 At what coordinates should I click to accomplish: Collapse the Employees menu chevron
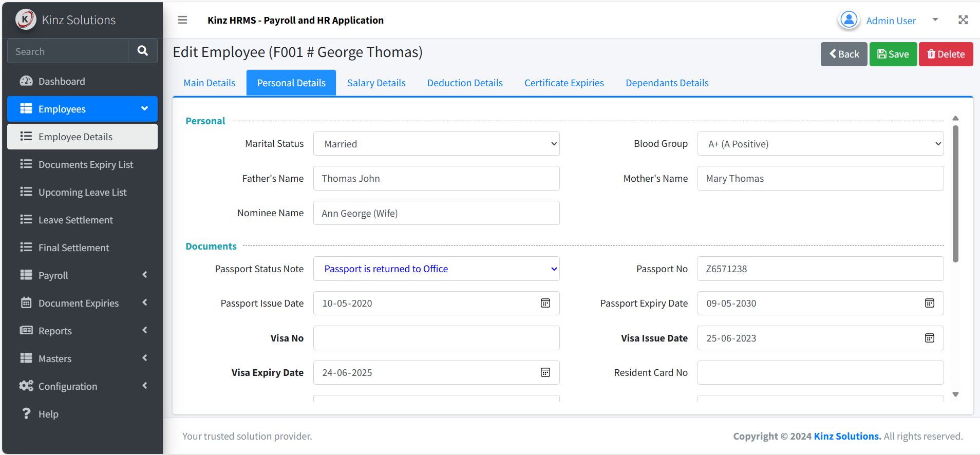point(145,109)
